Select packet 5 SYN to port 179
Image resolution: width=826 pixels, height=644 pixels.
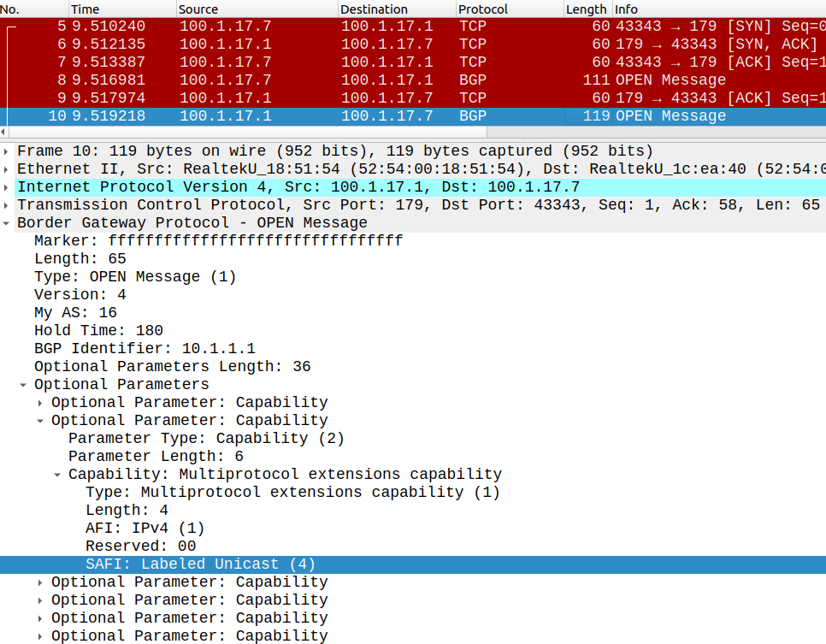413,27
